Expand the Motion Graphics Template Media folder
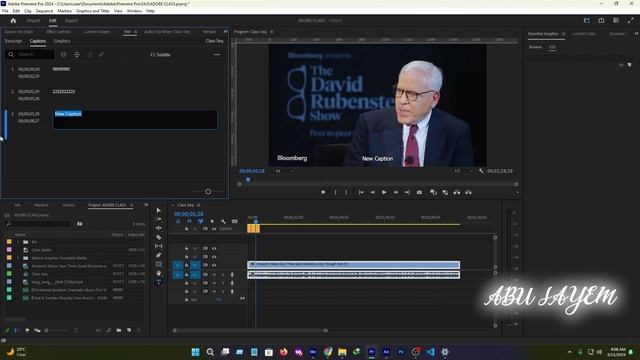Image resolution: width=640 pixels, height=360 pixels. coord(17,258)
